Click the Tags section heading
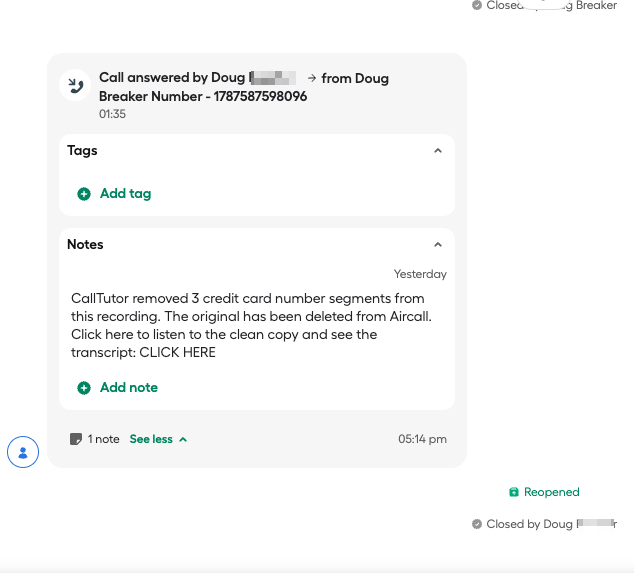 82,151
